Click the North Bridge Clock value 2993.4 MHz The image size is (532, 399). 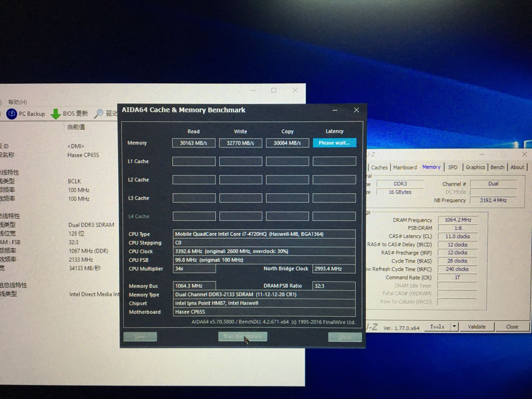point(334,269)
